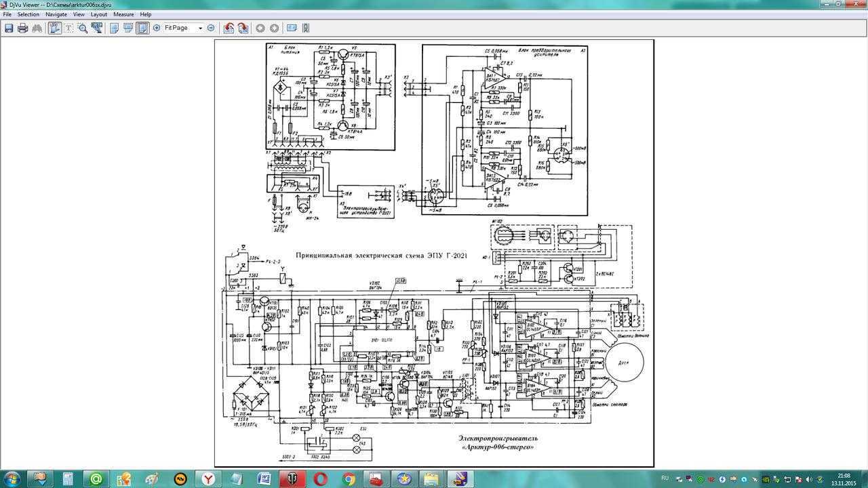Open Google Chrome from the taskbar
The width and height of the screenshot is (868, 488).
click(x=349, y=479)
